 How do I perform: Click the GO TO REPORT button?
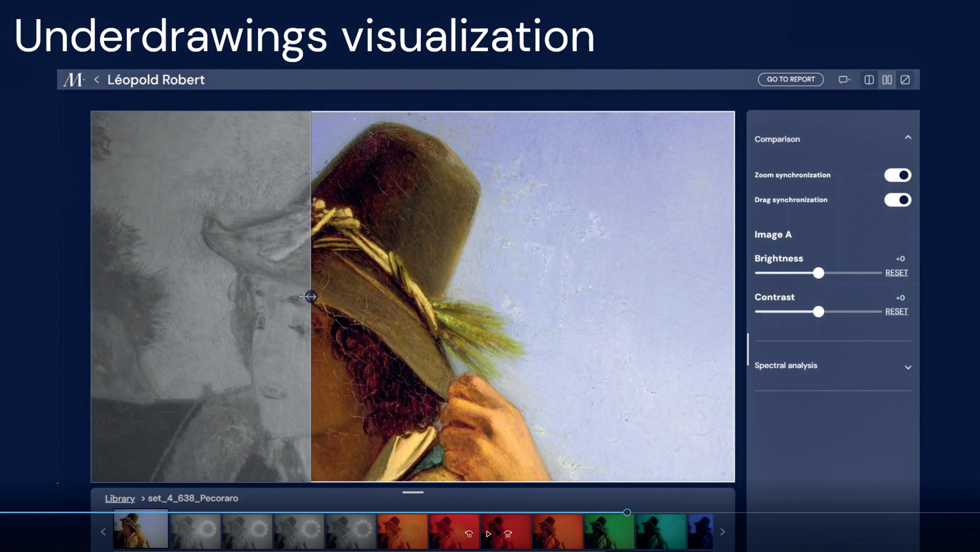tap(791, 79)
